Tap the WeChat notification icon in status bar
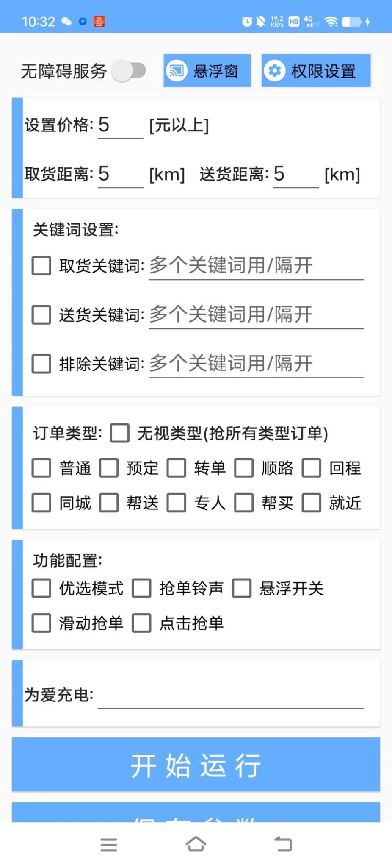The height and width of the screenshot is (868, 392). (x=66, y=22)
